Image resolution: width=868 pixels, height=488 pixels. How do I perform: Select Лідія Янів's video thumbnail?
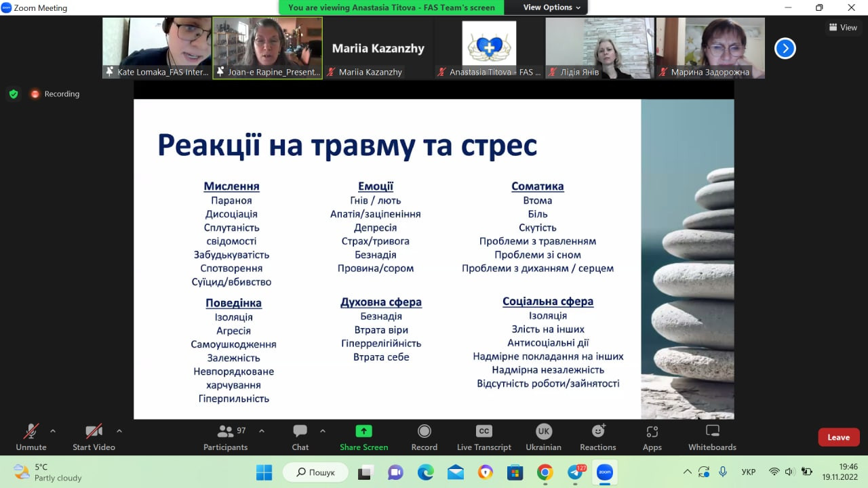[x=599, y=48]
